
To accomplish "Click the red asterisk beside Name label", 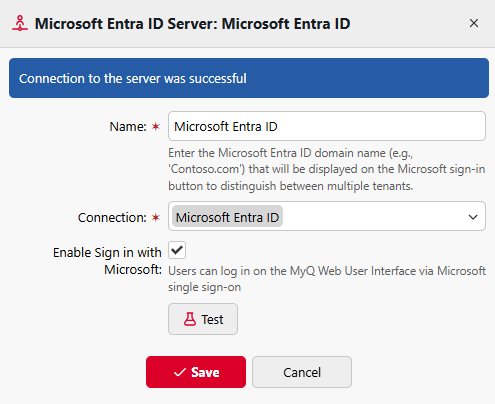I will [156, 126].
